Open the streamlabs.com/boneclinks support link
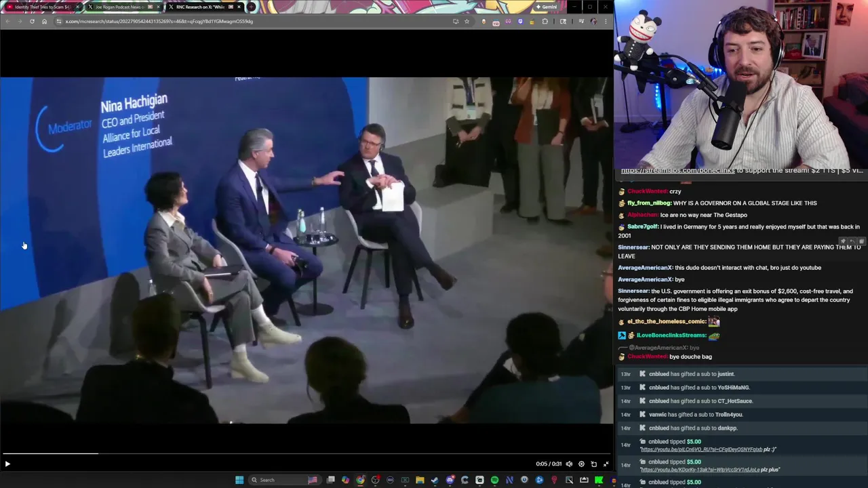868x488 pixels. [677, 171]
